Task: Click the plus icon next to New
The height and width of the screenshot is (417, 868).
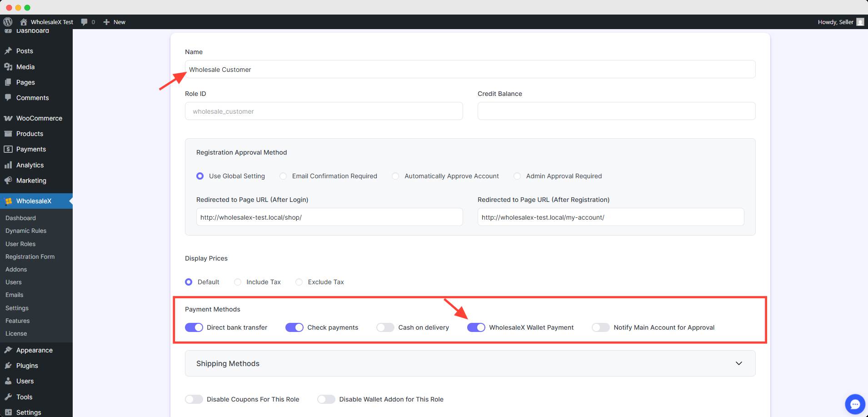Action: click(x=106, y=22)
